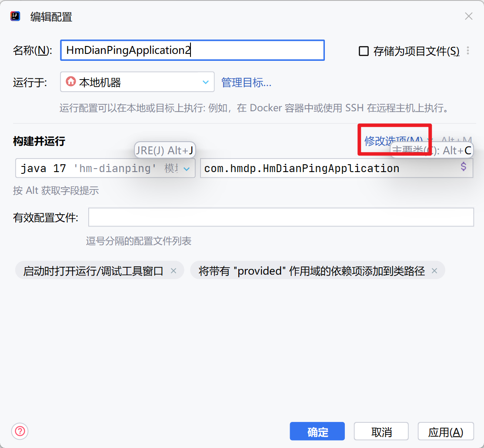
Task: Click the IntelliJ IDEA logo in title bar
Action: 15,17
